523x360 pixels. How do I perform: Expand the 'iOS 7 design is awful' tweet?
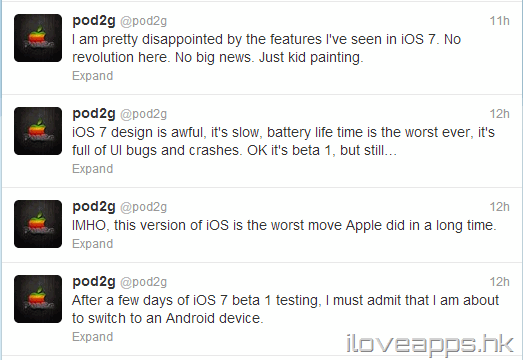93,169
